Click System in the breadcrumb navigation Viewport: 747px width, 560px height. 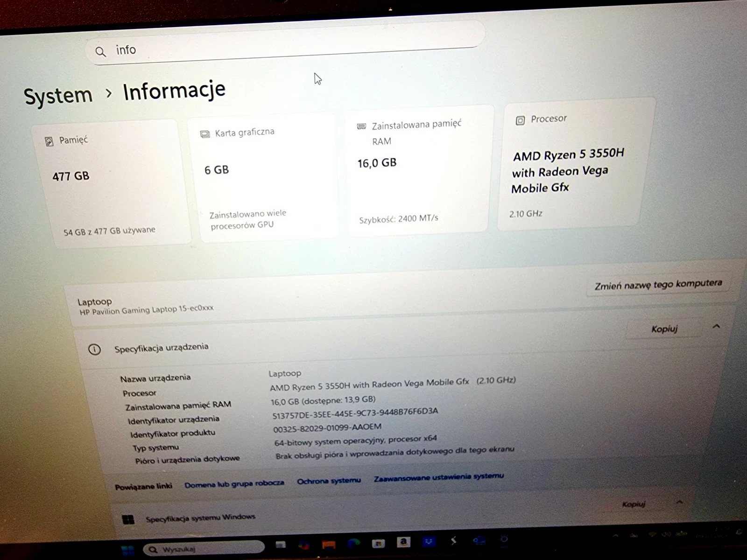(58, 94)
